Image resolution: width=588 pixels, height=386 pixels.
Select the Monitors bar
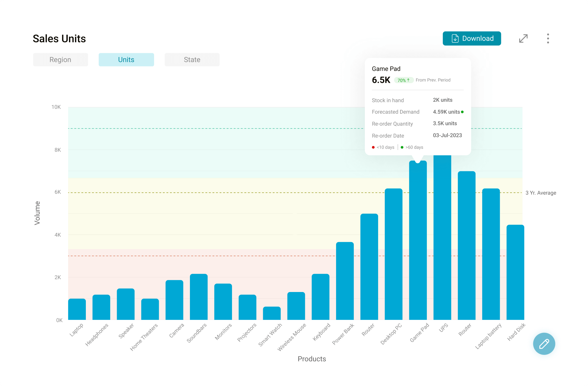[x=223, y=302]
